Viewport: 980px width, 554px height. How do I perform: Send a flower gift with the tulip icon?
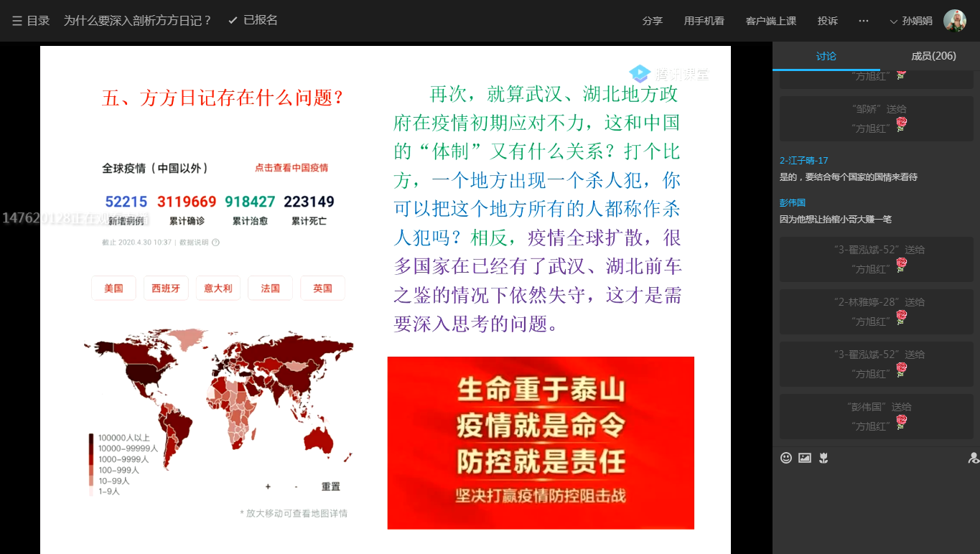(823, 458)
